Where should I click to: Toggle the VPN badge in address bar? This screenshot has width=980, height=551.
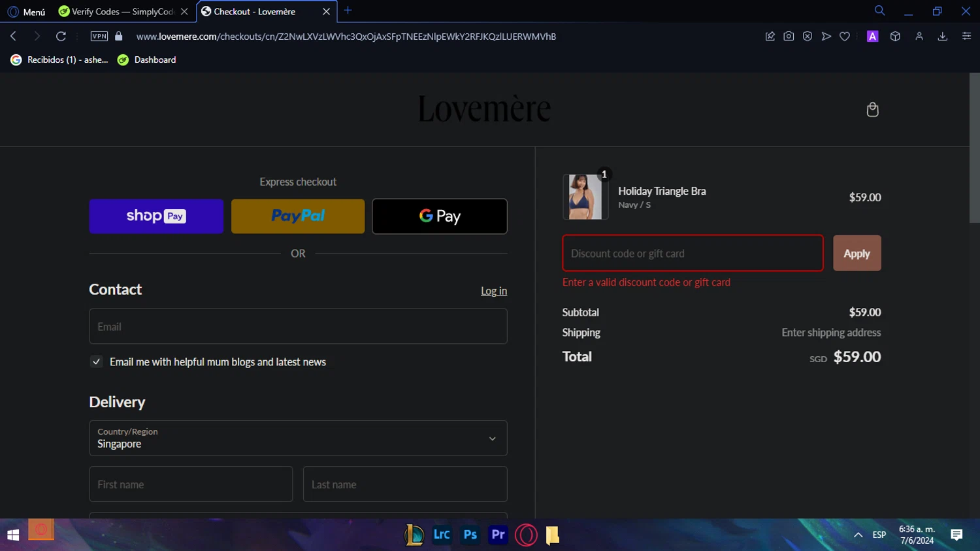[99, 36]
